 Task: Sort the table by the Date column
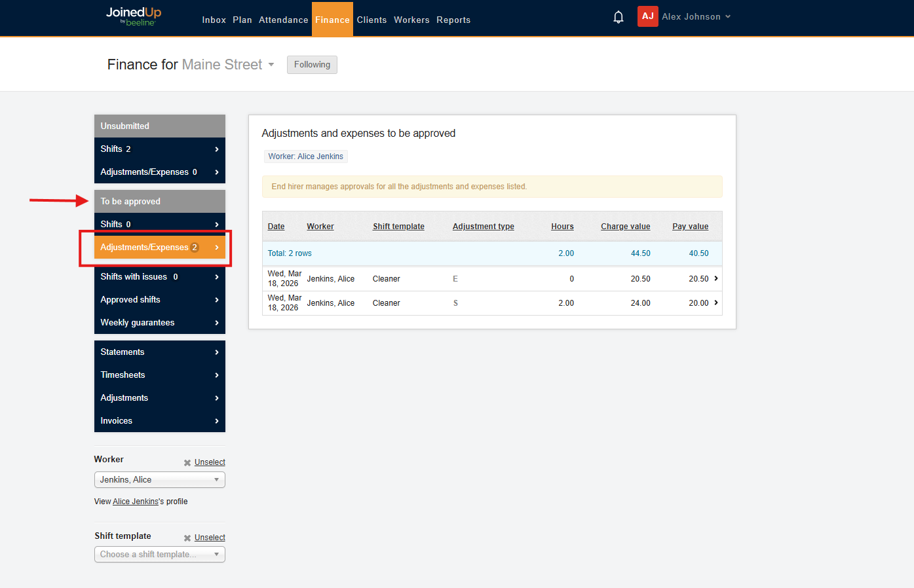click(x=276, y=226)
